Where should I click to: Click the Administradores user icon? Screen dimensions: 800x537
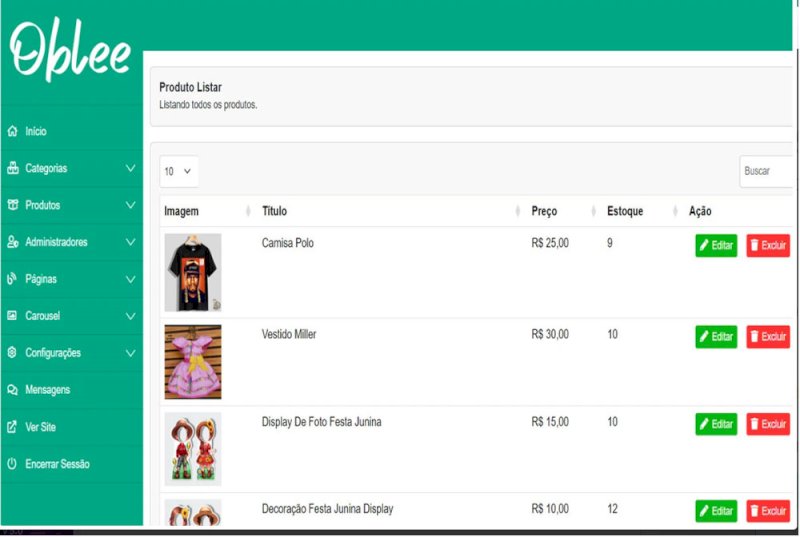tap(12, 242)
